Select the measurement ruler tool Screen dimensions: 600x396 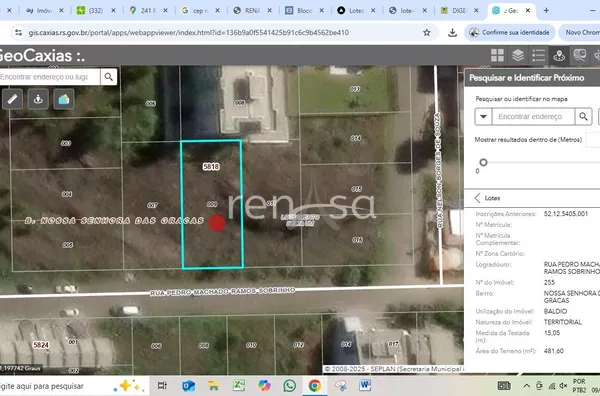click(12, 99)
